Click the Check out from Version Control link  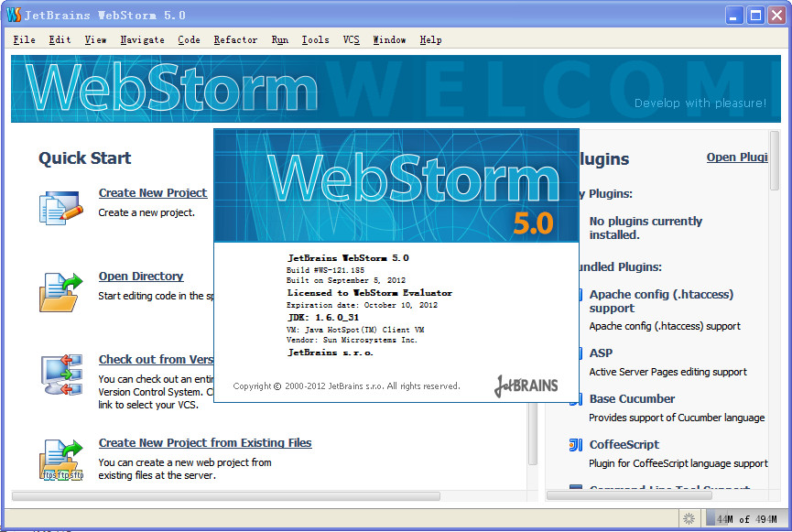coord(156,360)
